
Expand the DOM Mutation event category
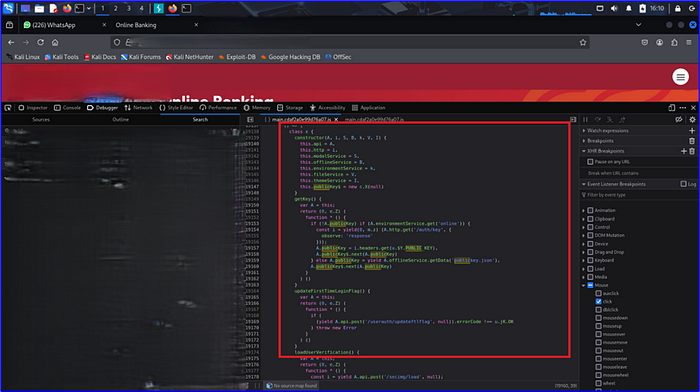point(583,235)
